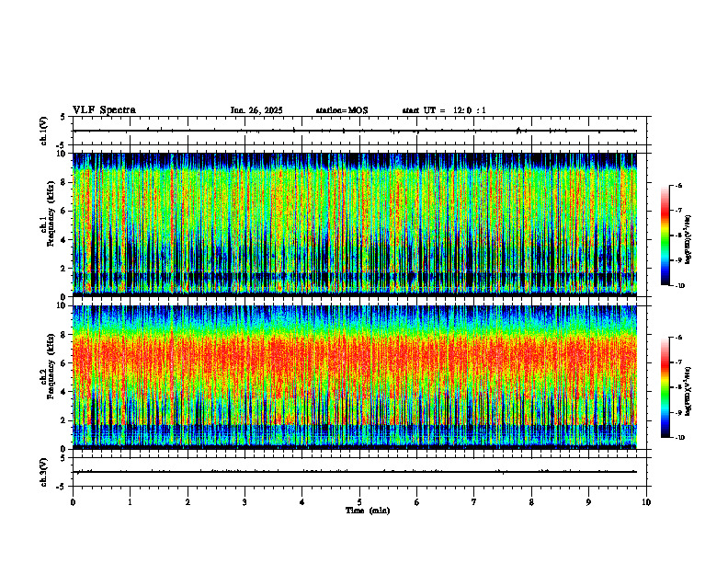Click the "10" tick on the time axis
This screenshot has width=728, height=563.
646,502
